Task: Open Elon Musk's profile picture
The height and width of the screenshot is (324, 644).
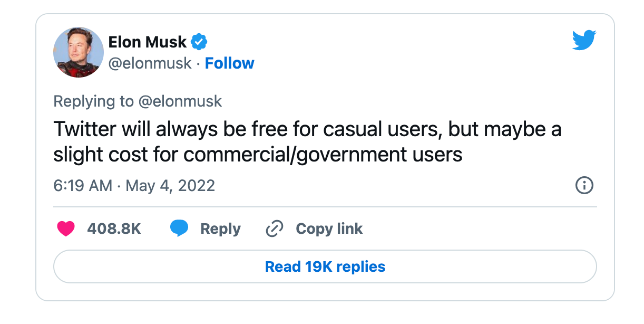Action: pyautogui.click(x=79, y=52)
